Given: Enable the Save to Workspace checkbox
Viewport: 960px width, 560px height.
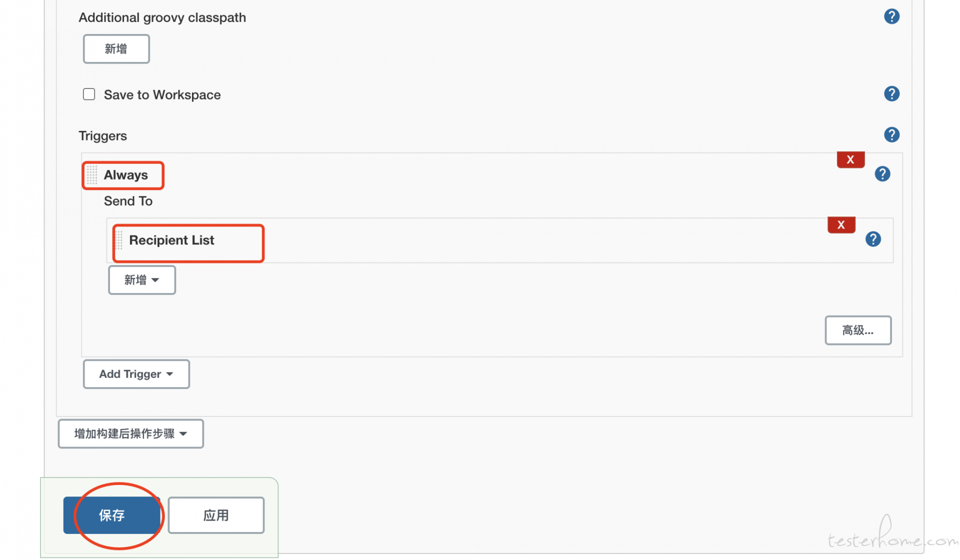Looking at the screenshot, I should [x=89, y=94].
